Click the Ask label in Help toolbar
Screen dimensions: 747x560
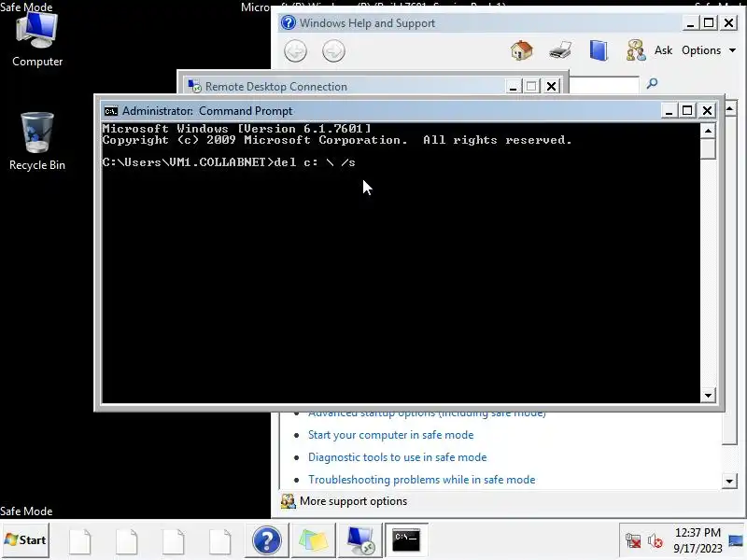(663, 50)
